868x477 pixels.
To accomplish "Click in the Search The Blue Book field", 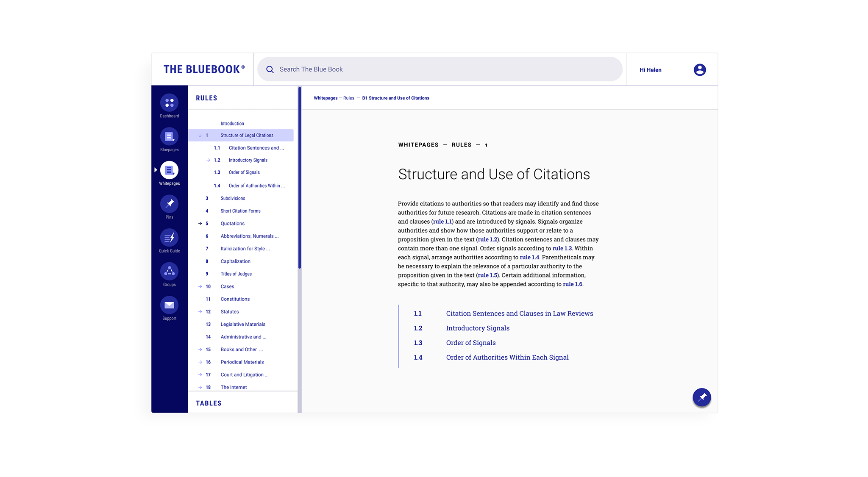I will pyautogui.click(x=440, y=69).
